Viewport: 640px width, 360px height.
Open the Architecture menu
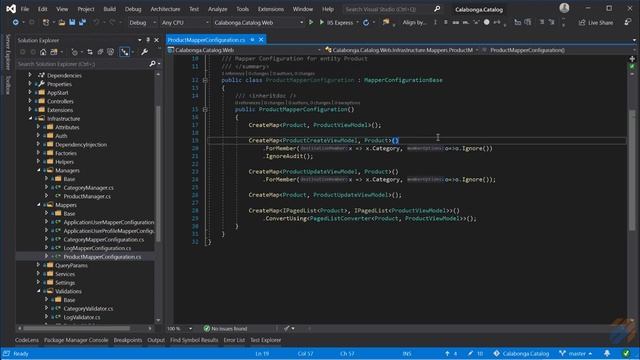coord(165,9)
